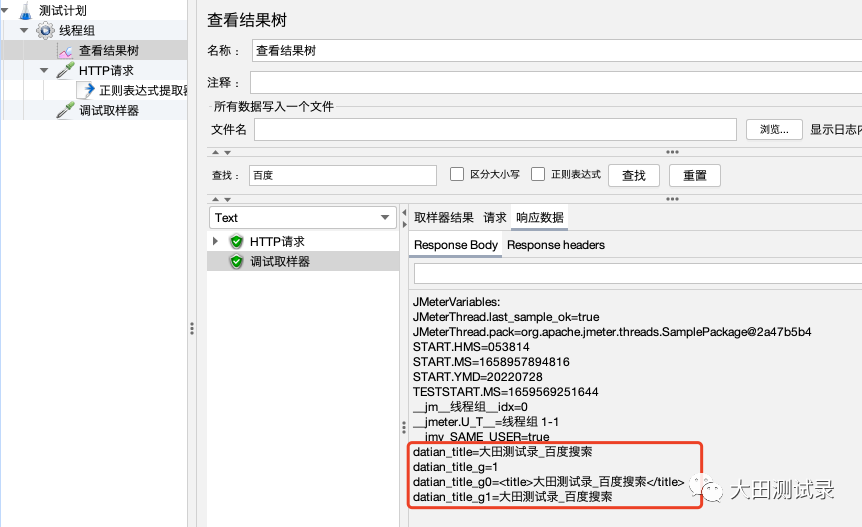Click the 查看结果树 chart icon in tree
Viewport: 862px width, 527px height.
(x=65, y=51)
